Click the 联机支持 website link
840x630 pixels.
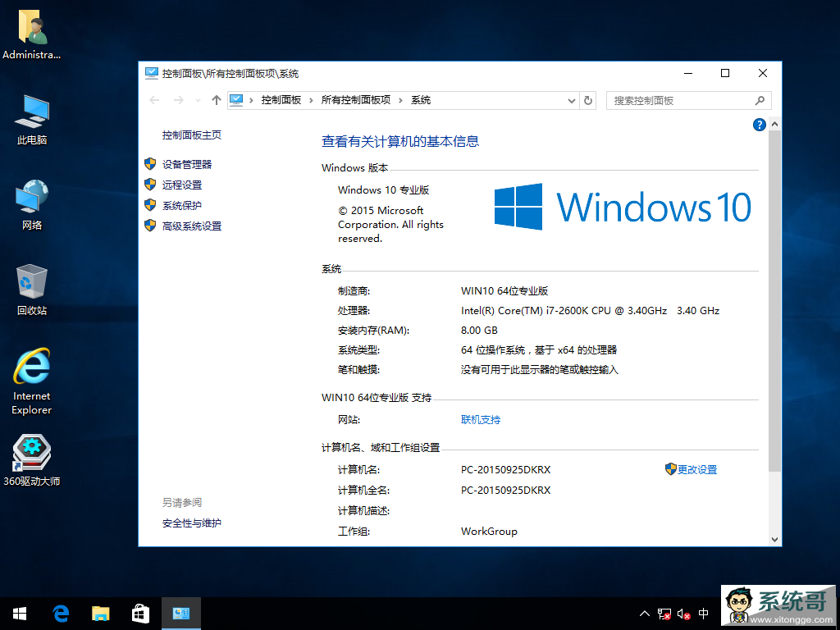pyautogui.click(x=481, y=419)
